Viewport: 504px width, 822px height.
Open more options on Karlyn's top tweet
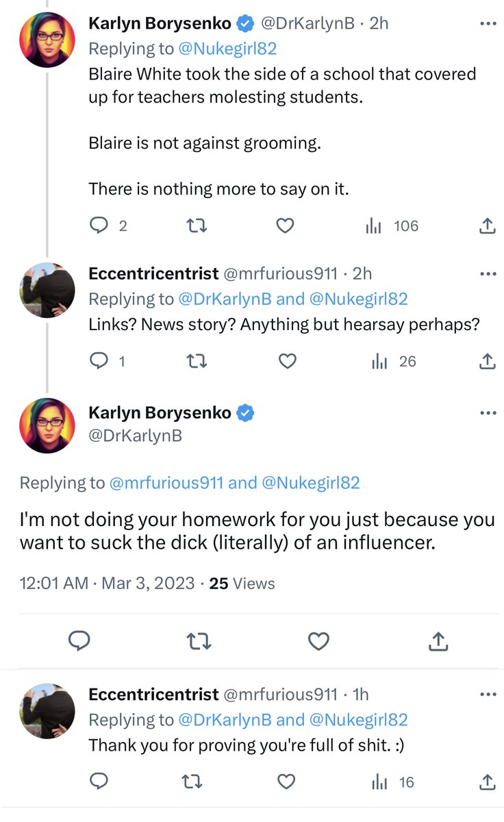coord(488,23)
